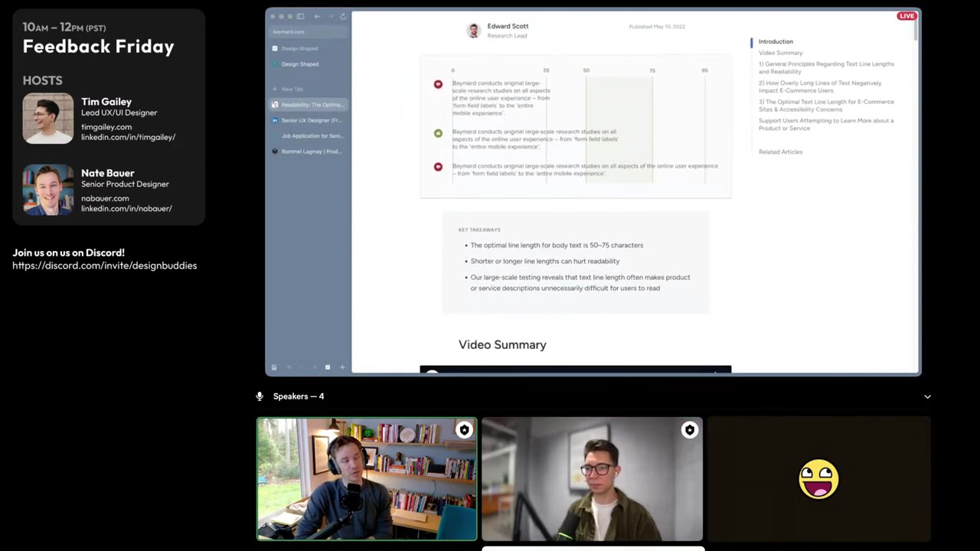This screenshot has height=551, width=980.
Task: Go to Related Articles in contents
Action: (780, 152)
